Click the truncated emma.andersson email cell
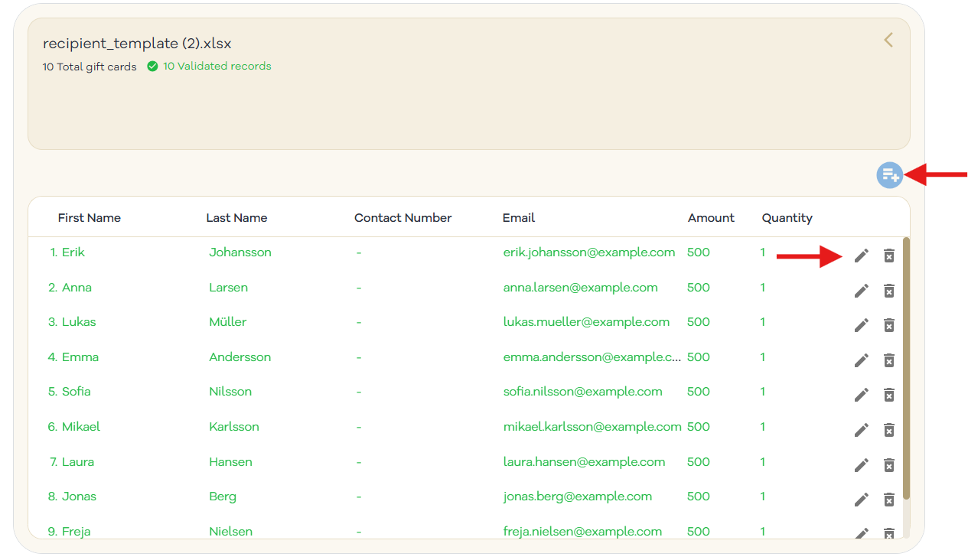968x560 pixels. coord(592,357)
